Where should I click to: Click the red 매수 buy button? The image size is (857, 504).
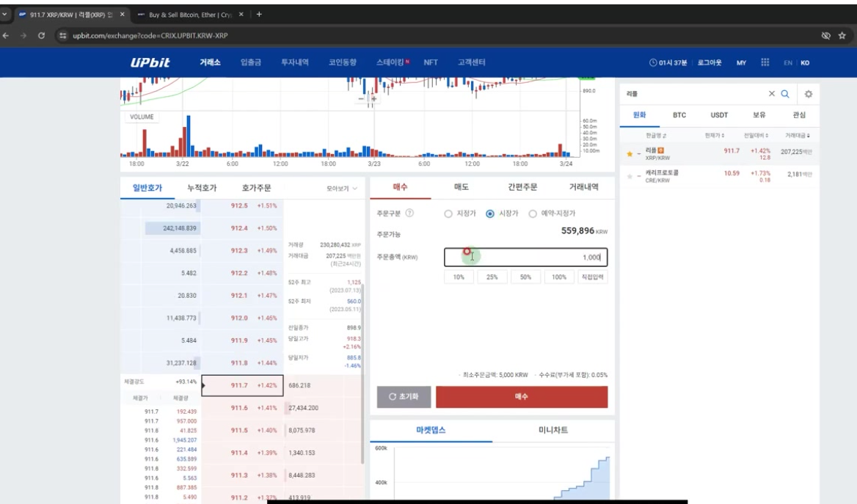pos(522,397)
